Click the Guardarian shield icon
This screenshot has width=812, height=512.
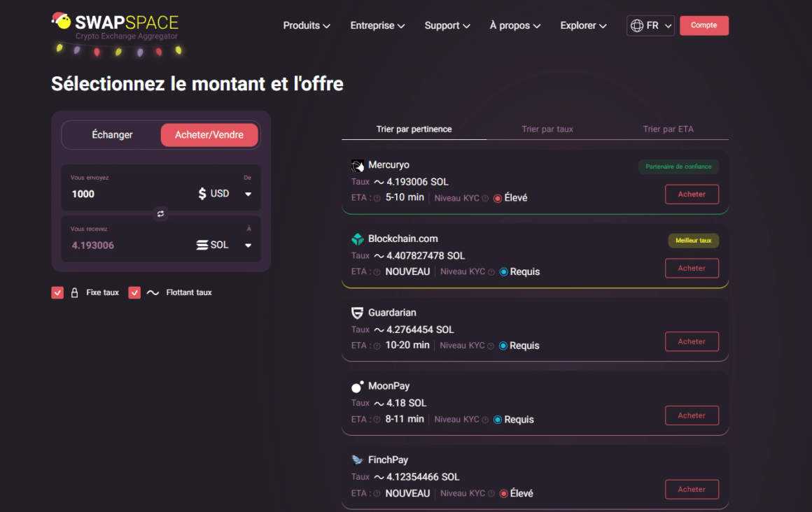pyautogui.click(x=358, y=313)
